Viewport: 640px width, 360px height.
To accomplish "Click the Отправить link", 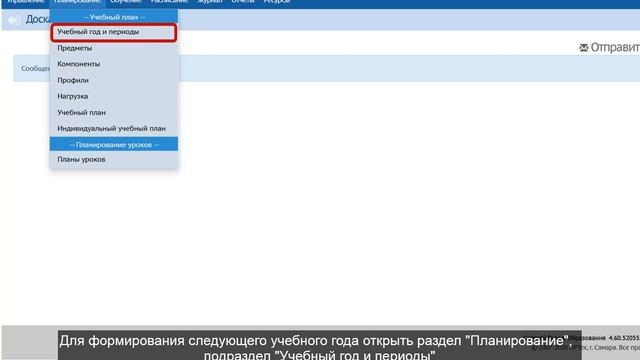I will 615,47.
